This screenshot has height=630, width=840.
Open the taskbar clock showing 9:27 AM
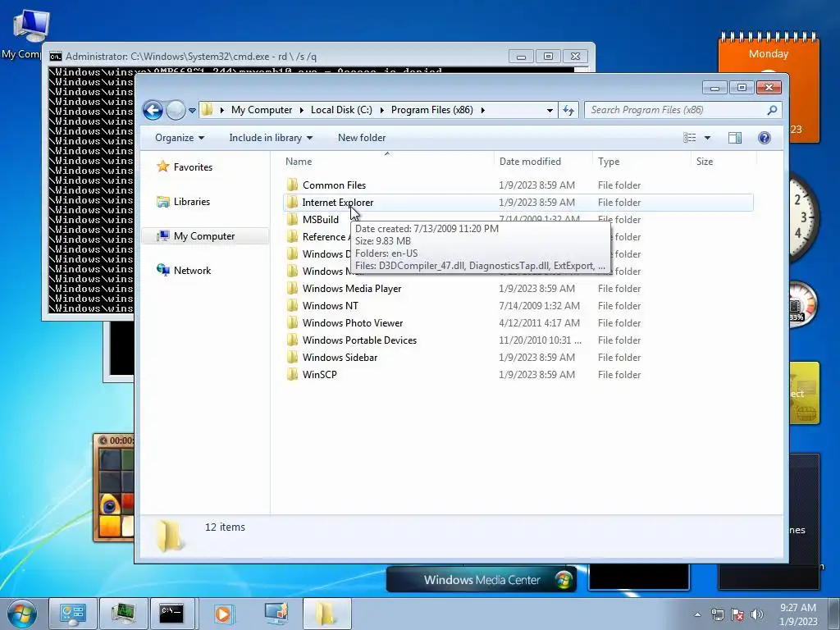[797, 614]
